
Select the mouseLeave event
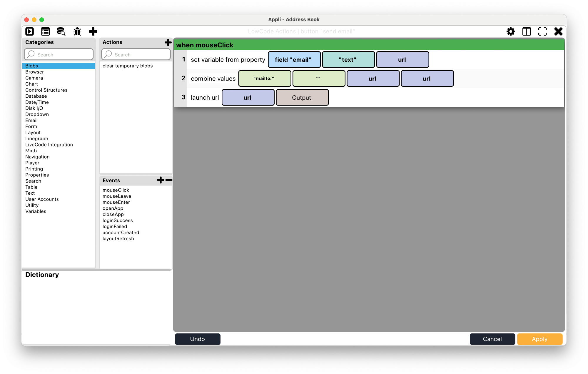click(117, 196)
